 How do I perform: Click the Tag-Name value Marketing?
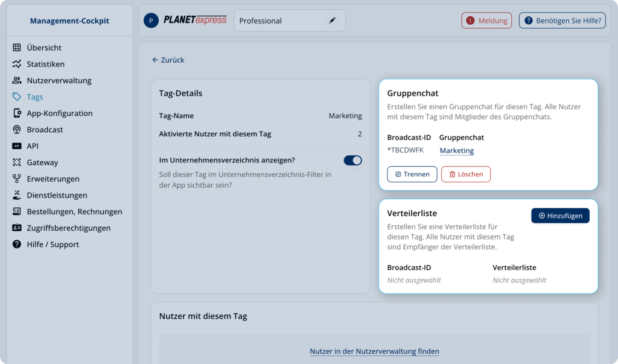pos(345,116)
